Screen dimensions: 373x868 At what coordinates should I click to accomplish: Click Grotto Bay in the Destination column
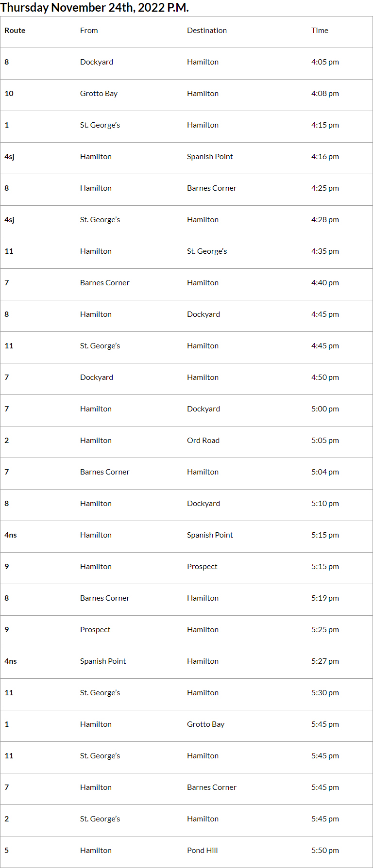205,724
